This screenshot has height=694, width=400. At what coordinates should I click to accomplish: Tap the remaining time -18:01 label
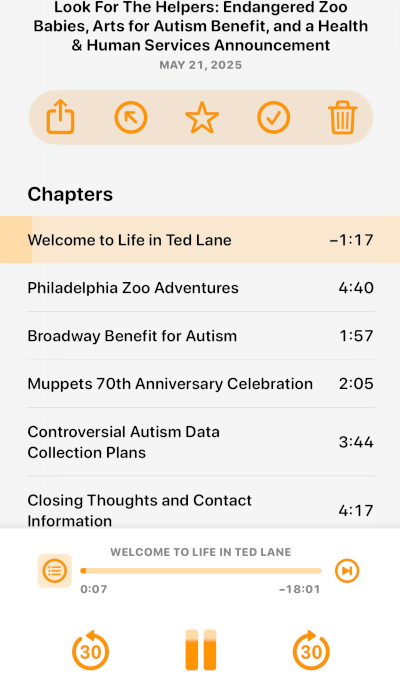[x=299, y=589]
